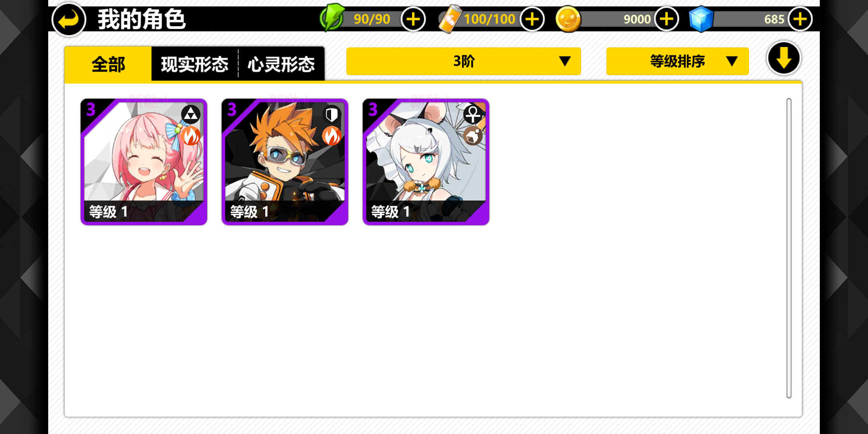Click the character list vertical scrollbar
Image resolution: width=868 pixels, height=434 pixels.
point(789,248)
